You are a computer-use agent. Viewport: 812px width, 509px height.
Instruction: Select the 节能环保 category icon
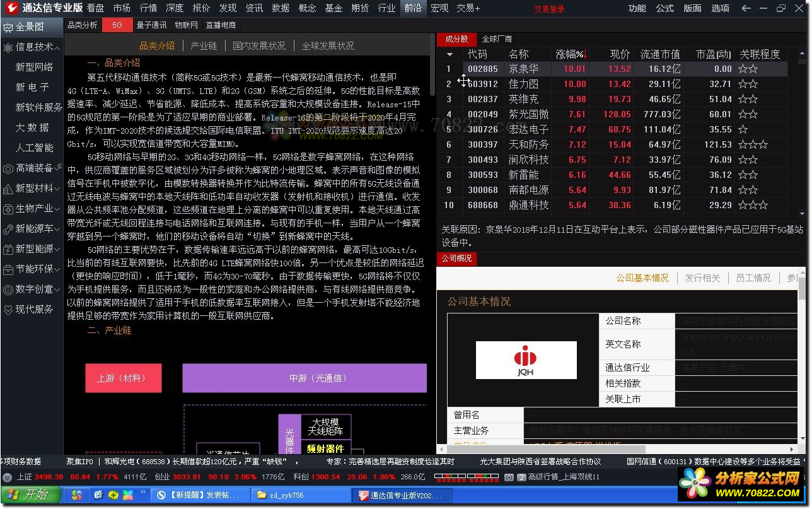[x=8, y=269]
